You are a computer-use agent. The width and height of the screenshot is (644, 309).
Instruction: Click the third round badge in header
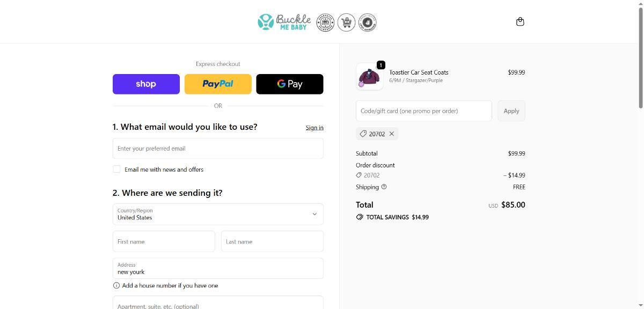click(368, 23)
